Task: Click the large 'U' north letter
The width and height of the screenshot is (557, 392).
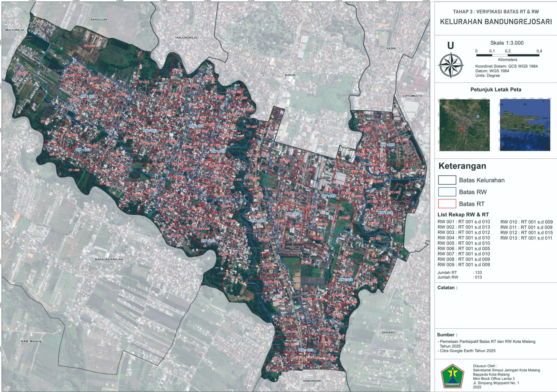Action: tap(451, 46)
